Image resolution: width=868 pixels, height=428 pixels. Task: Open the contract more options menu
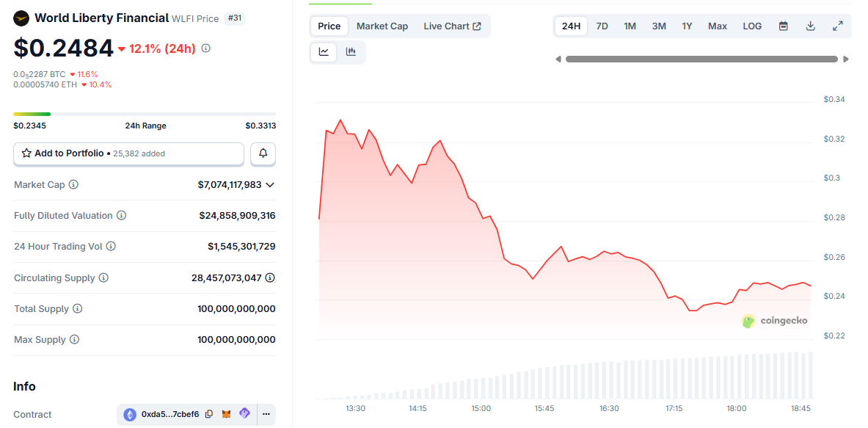(266, 414)
